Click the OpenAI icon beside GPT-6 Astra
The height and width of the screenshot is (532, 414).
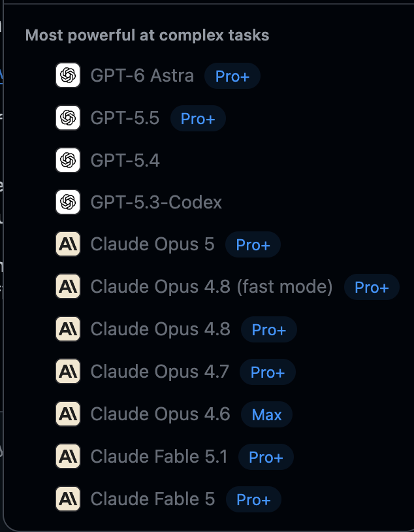tap(68, 75)
